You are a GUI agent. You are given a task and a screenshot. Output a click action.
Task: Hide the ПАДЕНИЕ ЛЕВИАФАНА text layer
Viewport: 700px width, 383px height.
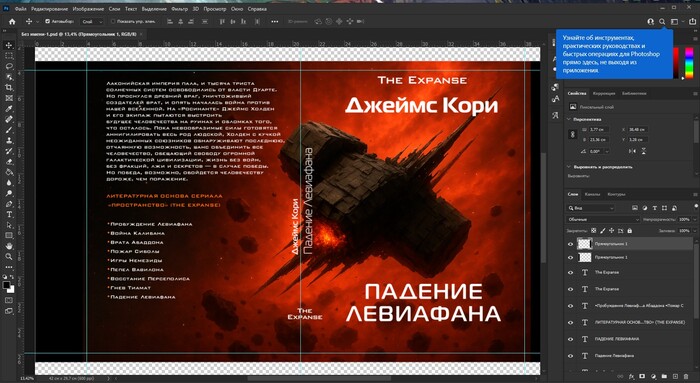click(570, 339)
